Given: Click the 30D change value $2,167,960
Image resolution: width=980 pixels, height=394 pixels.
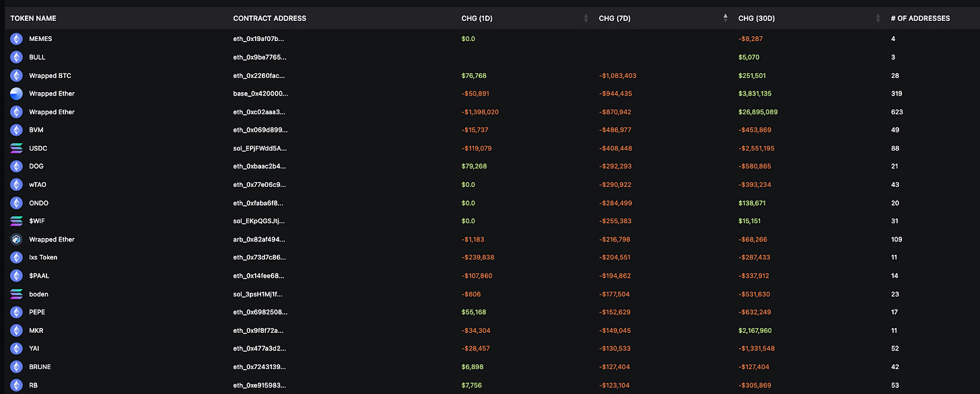Looking at the screenshot, I should (755, 331).
